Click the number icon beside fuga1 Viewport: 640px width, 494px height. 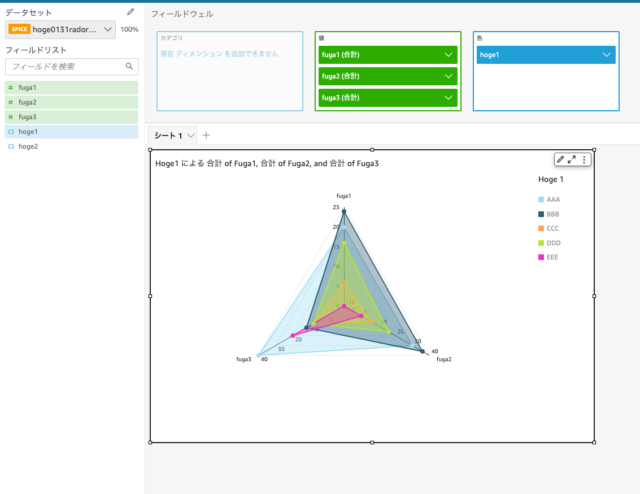tap(11, 87)
